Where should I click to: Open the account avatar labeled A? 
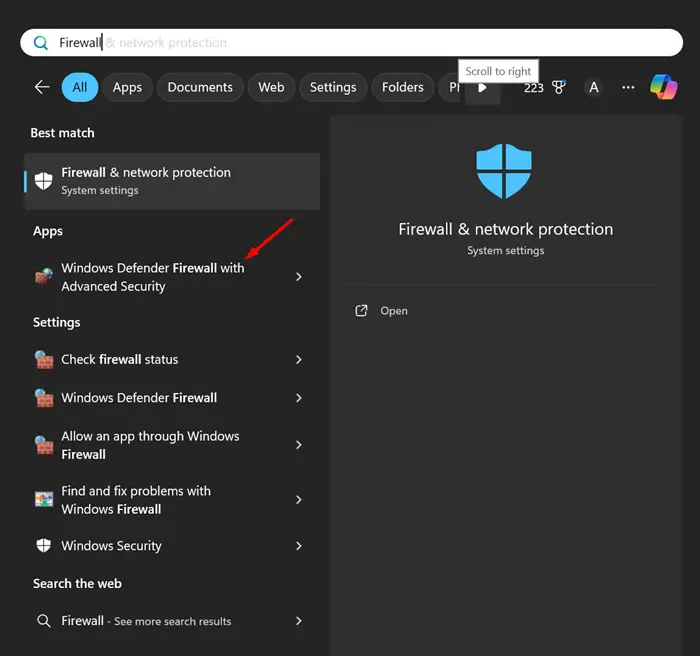(x=593, y=87)
